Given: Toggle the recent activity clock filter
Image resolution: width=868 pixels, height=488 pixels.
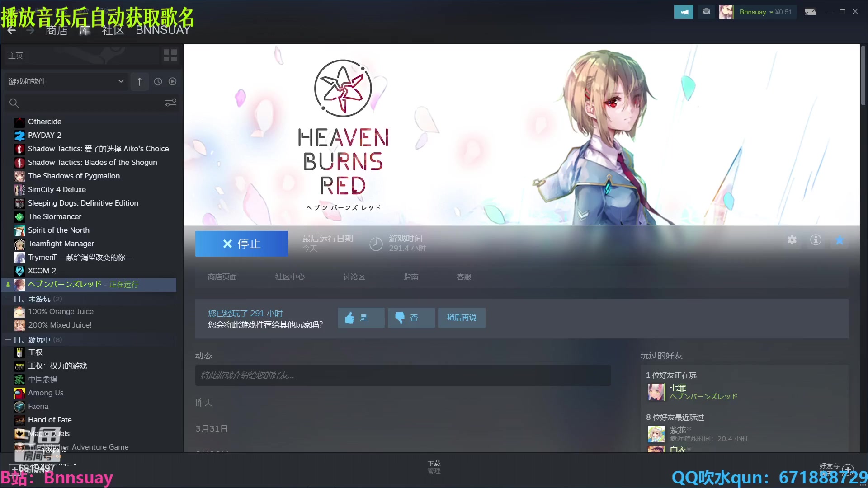Looking at the screenshot, I should point(158,81).
